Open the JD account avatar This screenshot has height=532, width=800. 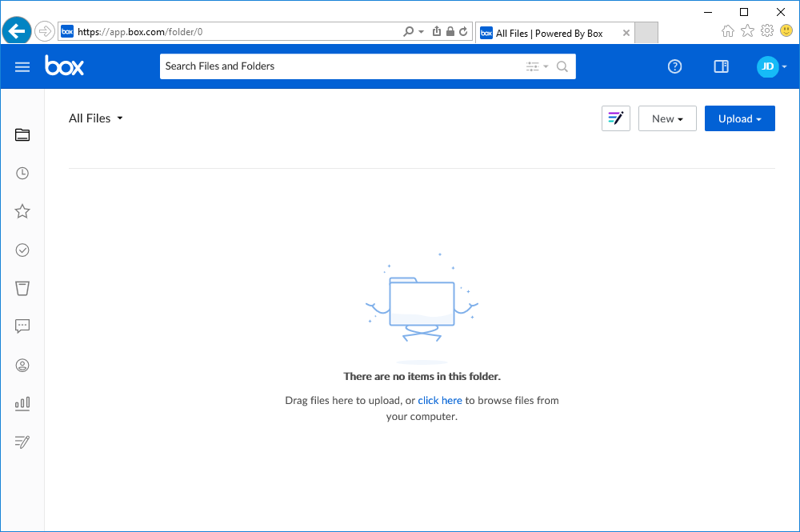point(767,66)
